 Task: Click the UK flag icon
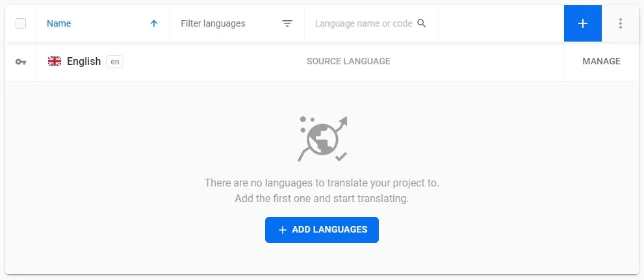55,61
